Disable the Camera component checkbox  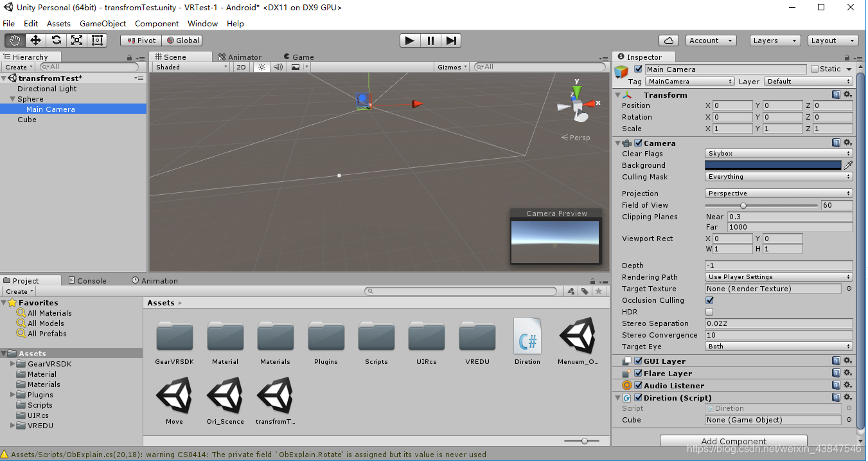(639, 143)
